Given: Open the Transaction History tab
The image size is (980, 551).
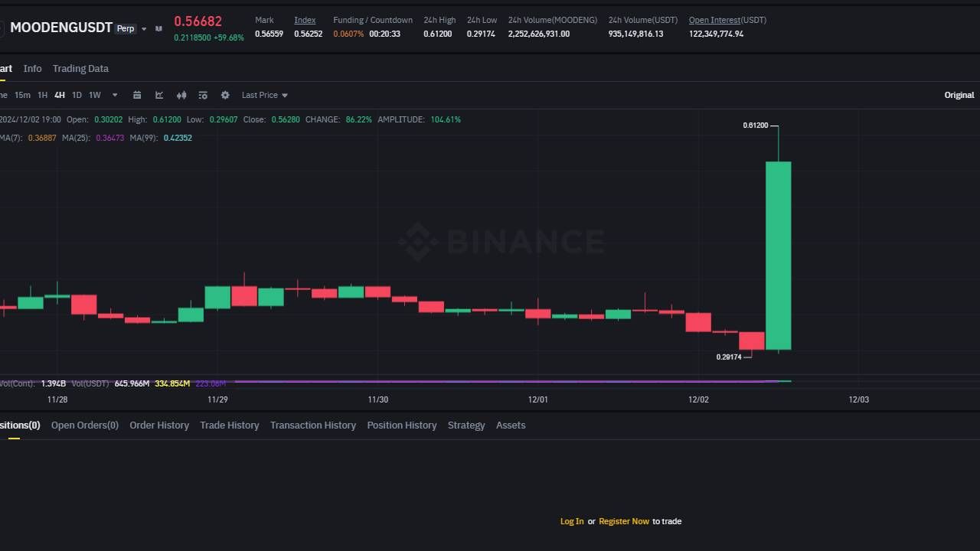Looking at the screenshot, I should click(313, 425).
